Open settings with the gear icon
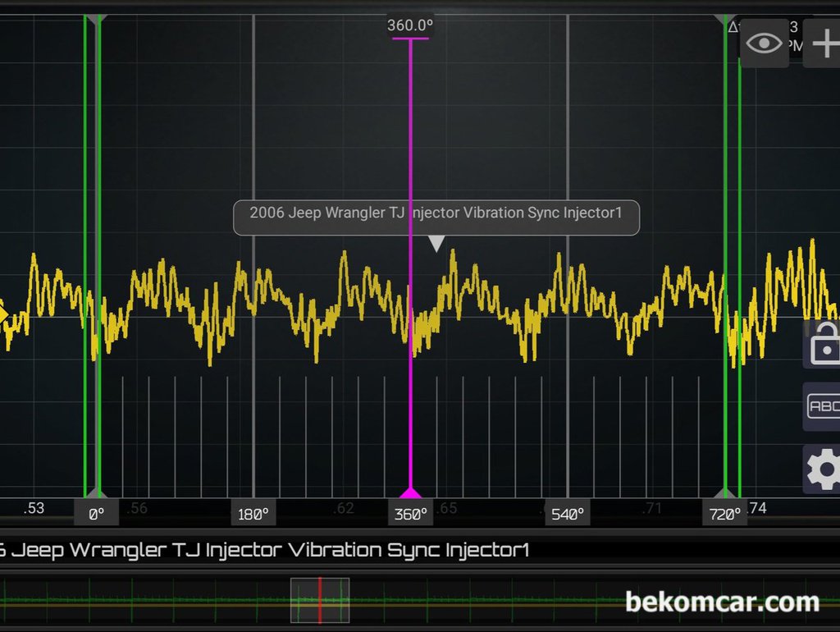This screenshot has width=840, height=632. [823, 469]
